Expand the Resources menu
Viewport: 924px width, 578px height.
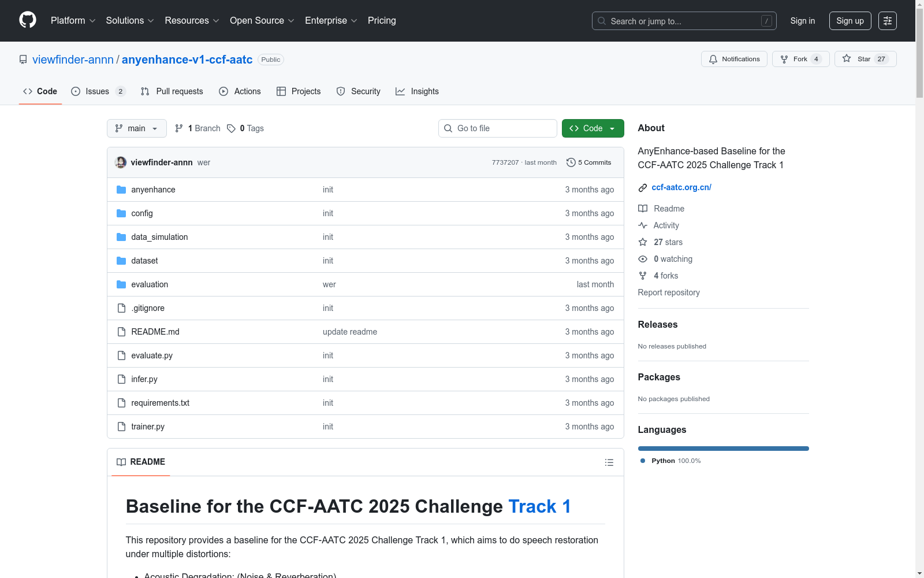pos(192,21)
